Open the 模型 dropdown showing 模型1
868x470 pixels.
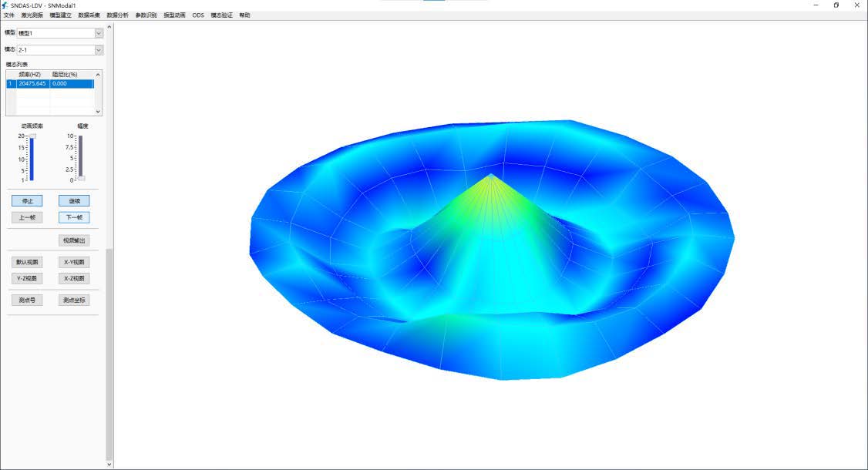(x=99, y=33)
